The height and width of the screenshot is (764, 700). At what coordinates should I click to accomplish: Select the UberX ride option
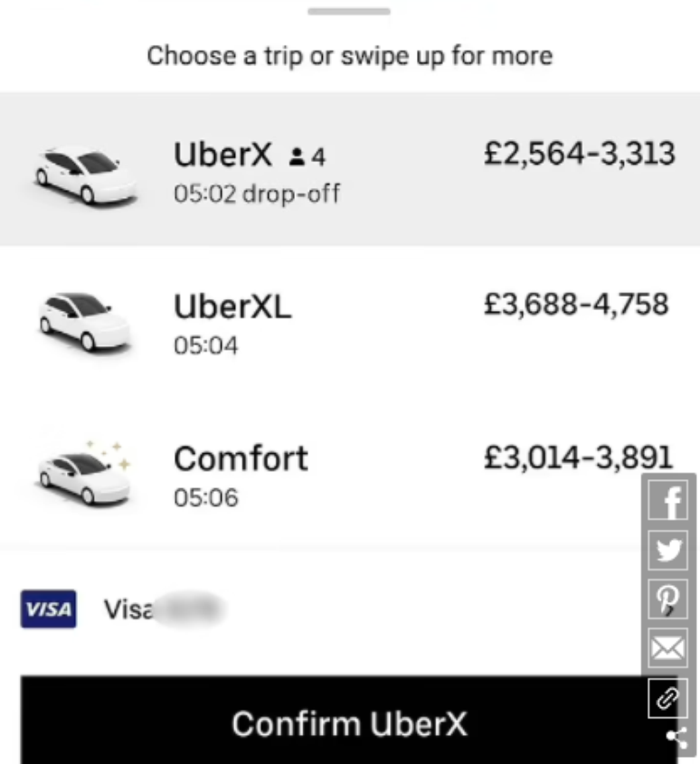[222, 156]
